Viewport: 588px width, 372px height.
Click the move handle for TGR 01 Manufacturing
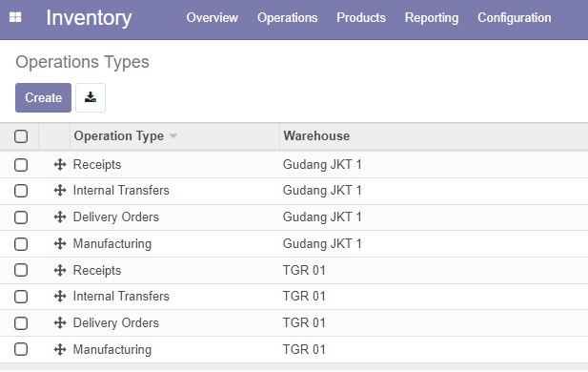pos(60,349)
